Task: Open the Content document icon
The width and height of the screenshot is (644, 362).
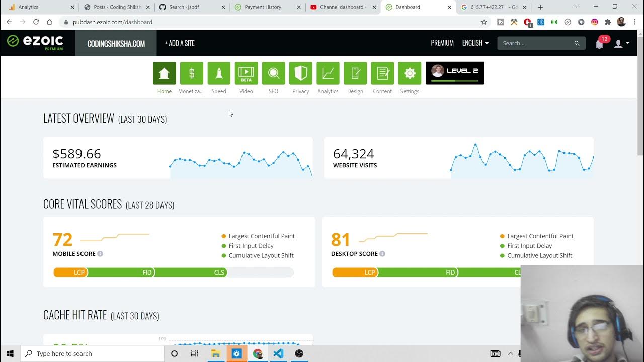Action: (x=382, y=73)
